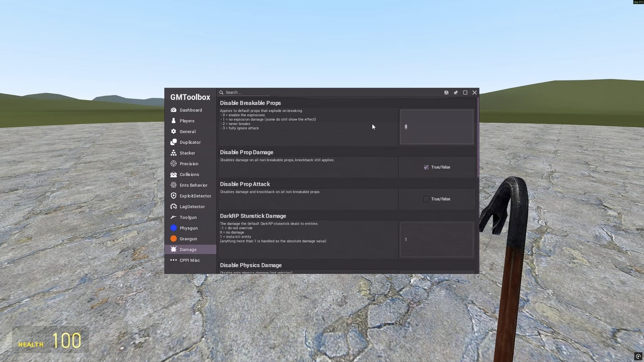Open Ents Behavior settings

pyautogui.click(x=190, y=185)
